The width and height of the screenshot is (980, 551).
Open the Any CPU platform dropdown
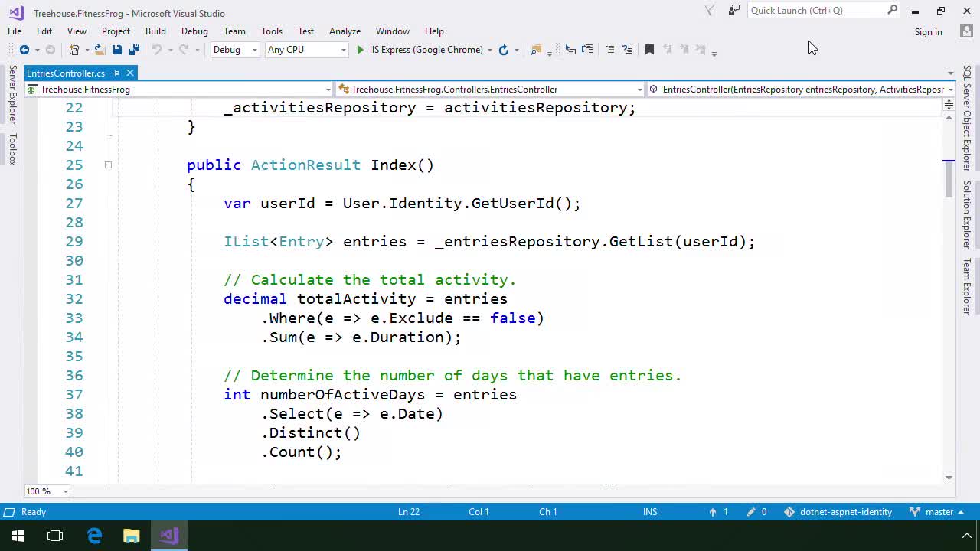[343, 49]
